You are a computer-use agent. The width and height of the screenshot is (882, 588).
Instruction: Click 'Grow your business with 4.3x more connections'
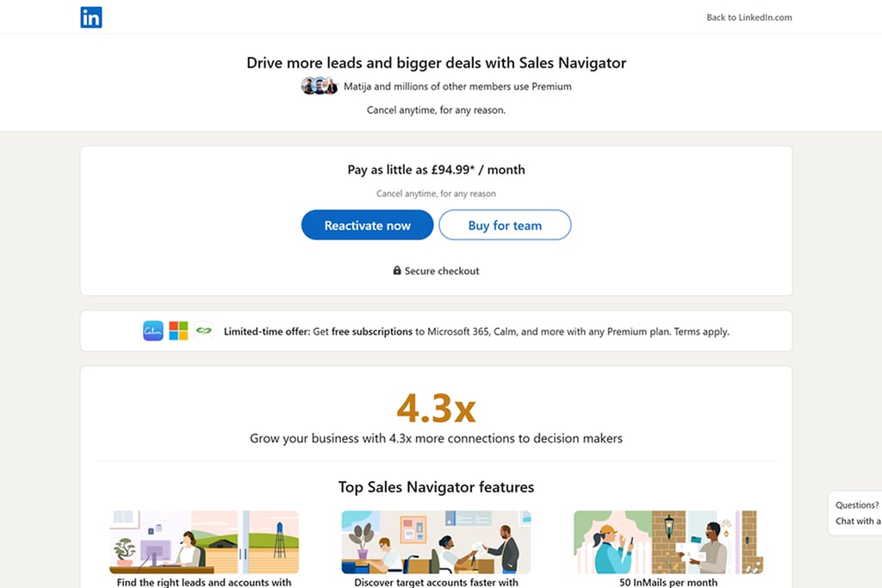click(436, 438)
